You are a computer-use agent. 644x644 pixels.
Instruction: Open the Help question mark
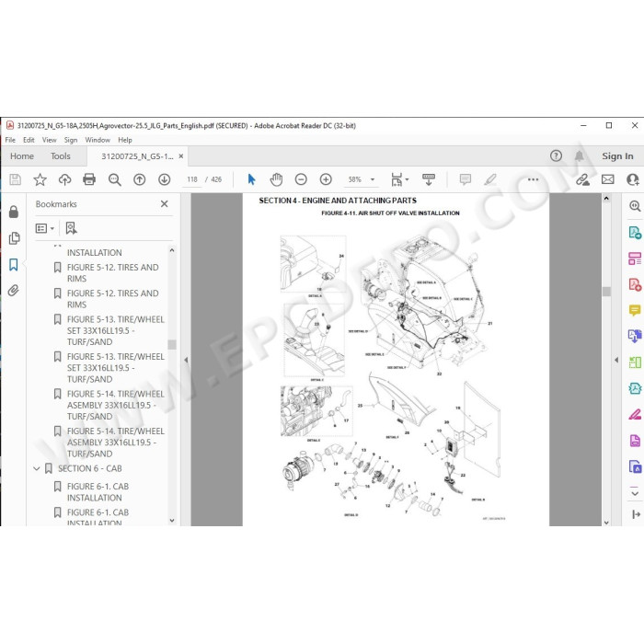click(x=556, y=156)
